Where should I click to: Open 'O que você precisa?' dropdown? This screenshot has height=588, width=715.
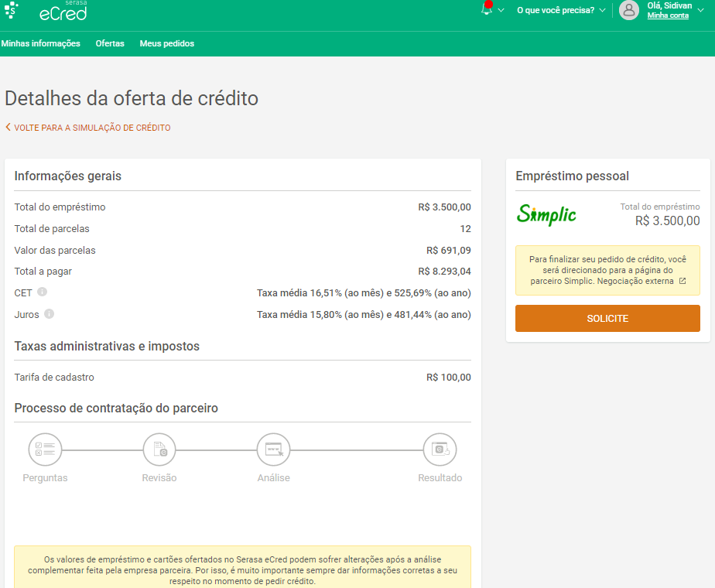pos(561,10)
